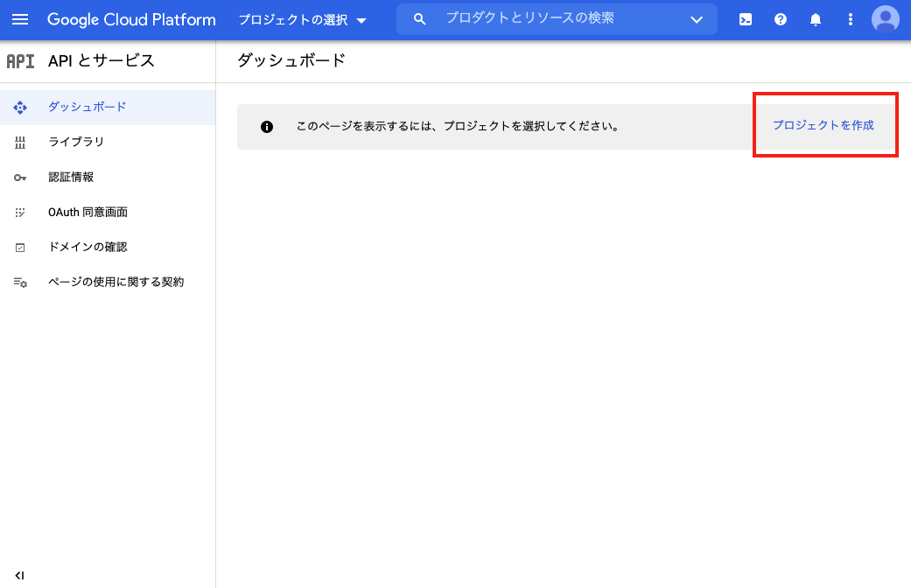
Task: Open the プロジェクトの選択 dropdown
Action: coord(301,19)
